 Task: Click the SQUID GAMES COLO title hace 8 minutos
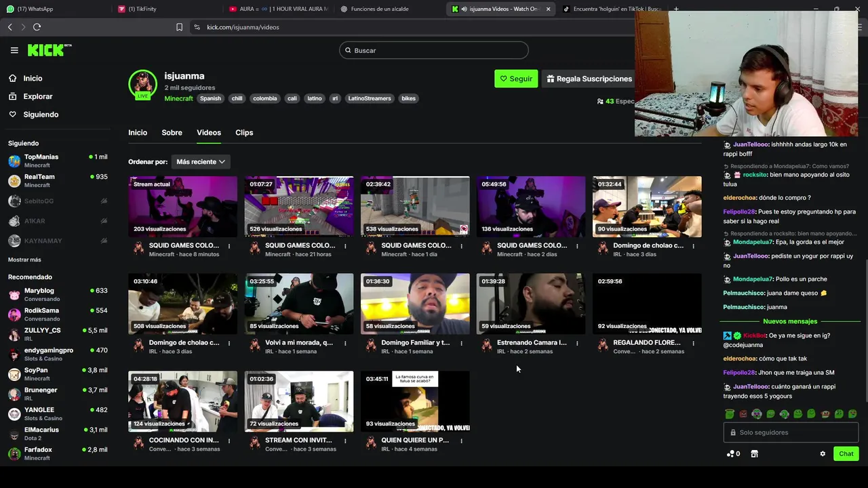click(184, 245)
